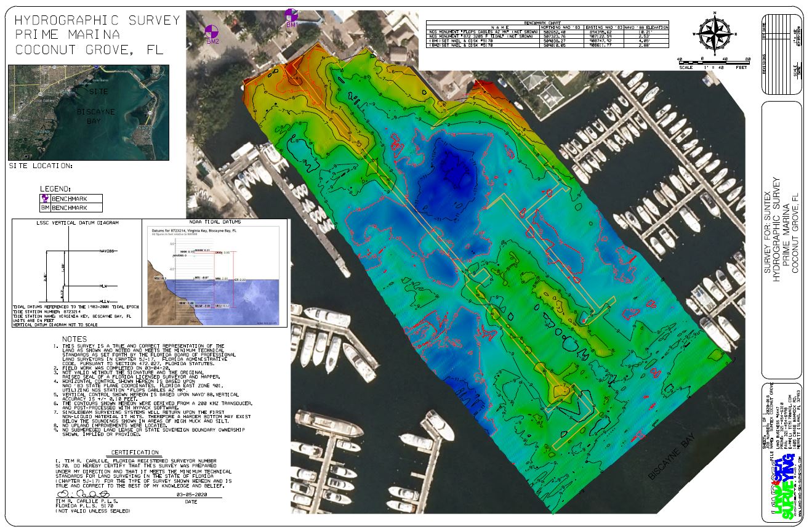Viewport: 812px width, 532px height.
Task: Click the 'HYDROGRAPHIC SURVEY' title text
Action: pyautogui.click(x=97, y=20)
